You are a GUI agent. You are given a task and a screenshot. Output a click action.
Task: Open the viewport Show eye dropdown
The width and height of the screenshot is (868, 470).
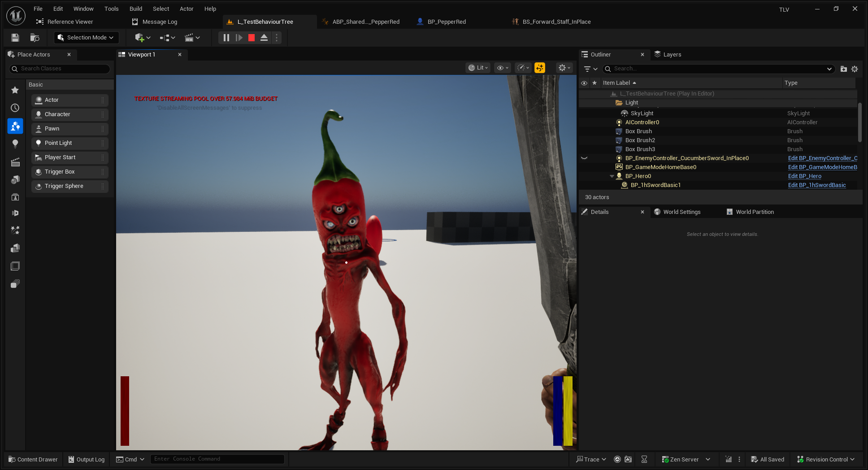tap(502, 68)
